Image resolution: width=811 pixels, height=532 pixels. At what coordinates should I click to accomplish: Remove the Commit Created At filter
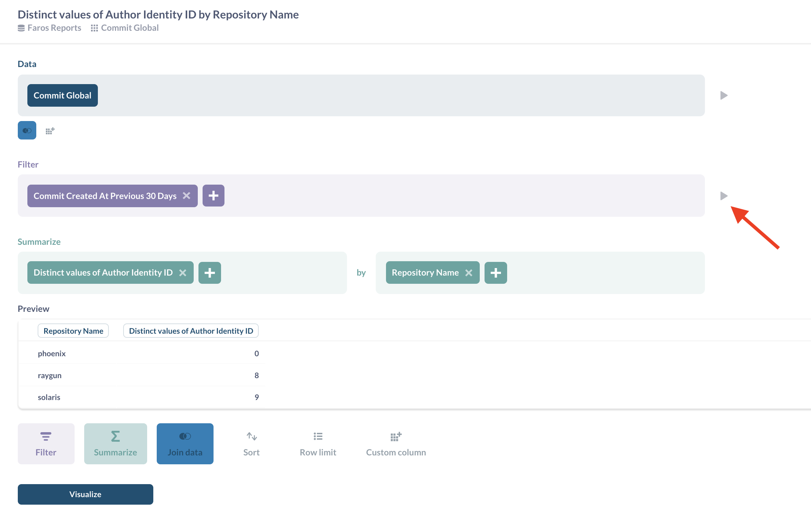click(x=186, y=196)
